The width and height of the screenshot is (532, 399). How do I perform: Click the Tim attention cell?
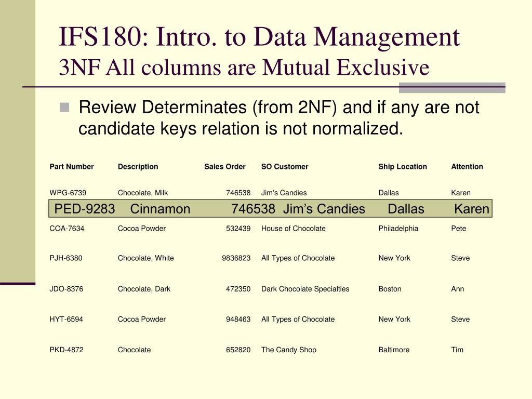point(457,350)
